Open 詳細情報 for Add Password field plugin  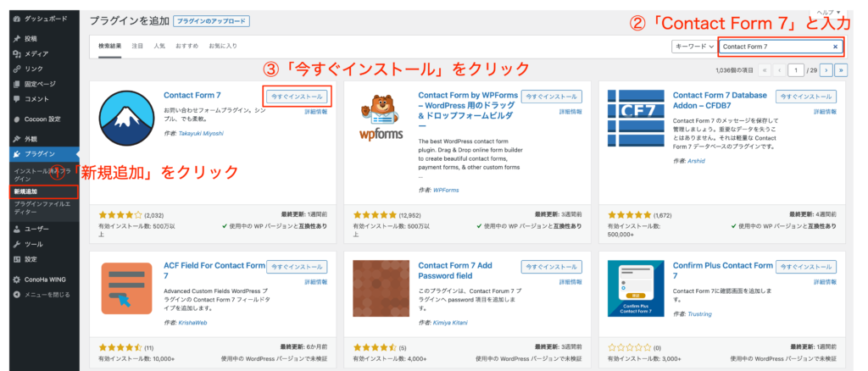click(x=570, y=282)
